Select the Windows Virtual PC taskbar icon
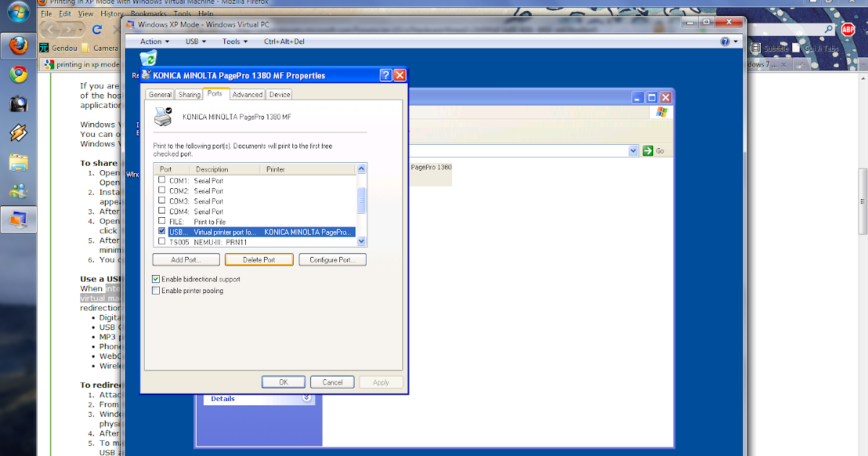Screen dimensions: 868x456 click(18, 219)
